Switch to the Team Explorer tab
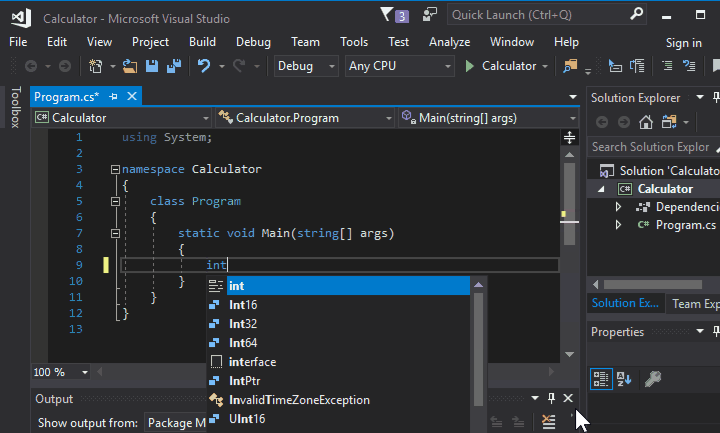This screenshot has height=433, width=720. (695, 304)
